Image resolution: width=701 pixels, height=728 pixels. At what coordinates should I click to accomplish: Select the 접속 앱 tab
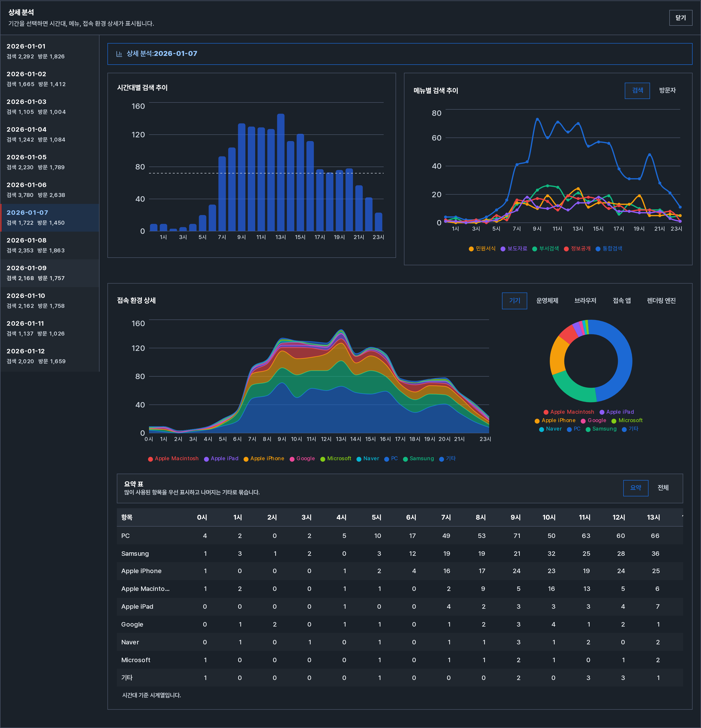pos(622,301)
